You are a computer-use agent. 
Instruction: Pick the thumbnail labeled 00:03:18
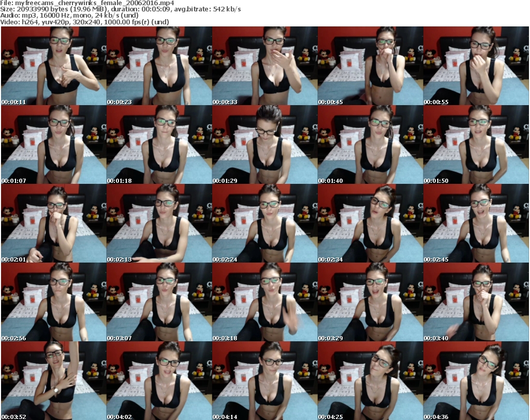pyautogui.click(x=264, y=302)
